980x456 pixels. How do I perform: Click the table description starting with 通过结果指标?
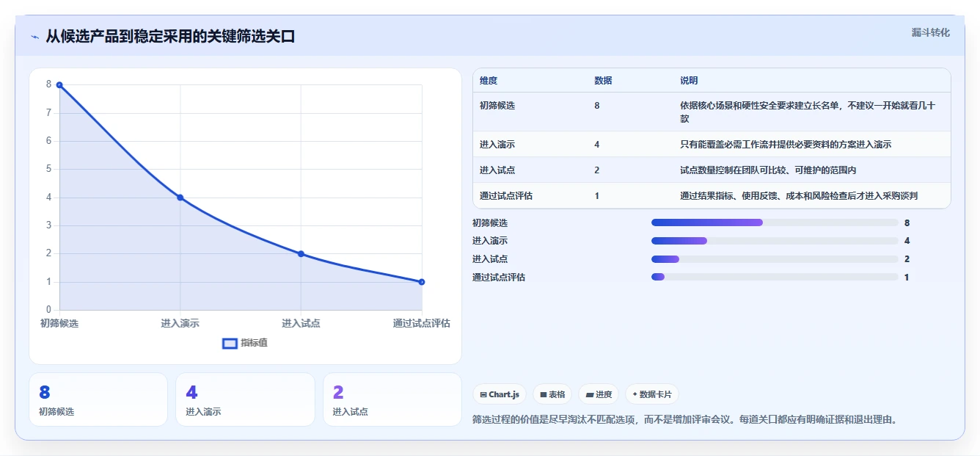(x=799, y=196)
